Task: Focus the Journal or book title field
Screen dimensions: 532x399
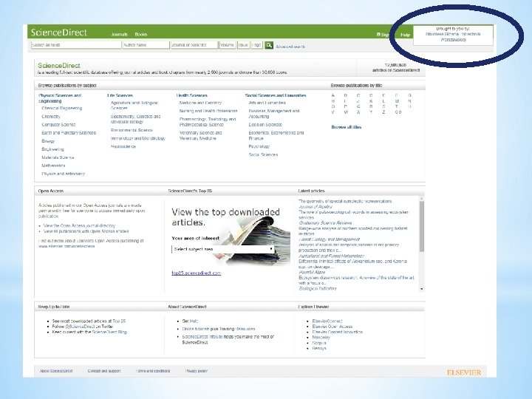Action: point(194,45)
